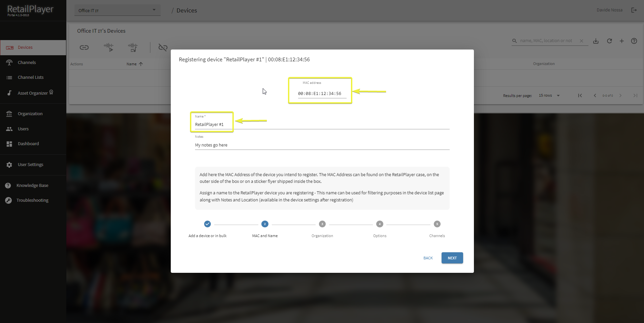Jump to step 5 Channels in stepper

[x=437, y=224]
